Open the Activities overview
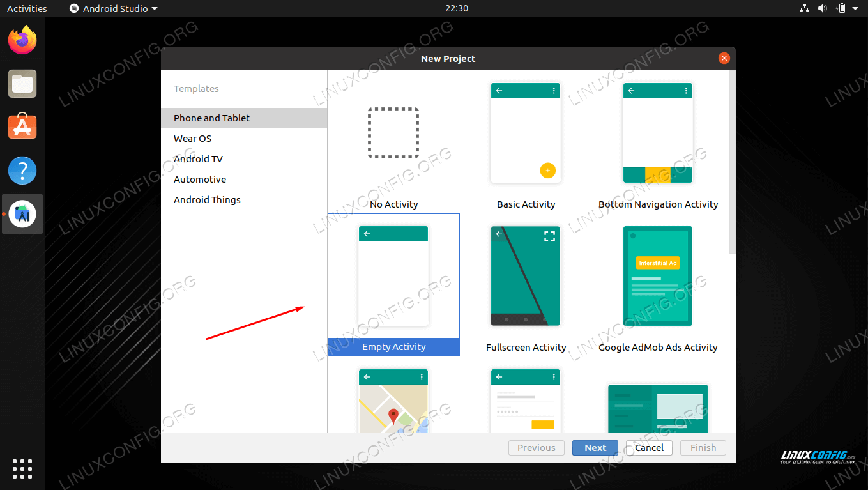Image resolution: width=868 pixels, height=490 pixels. coord(27,8)
